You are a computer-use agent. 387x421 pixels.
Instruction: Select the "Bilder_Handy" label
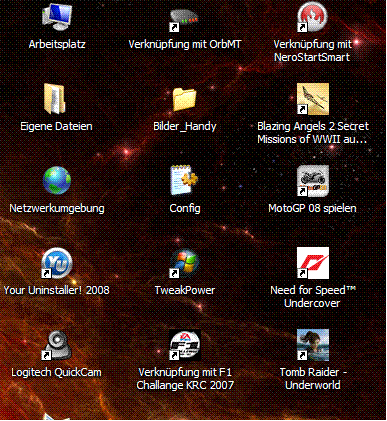185,126
